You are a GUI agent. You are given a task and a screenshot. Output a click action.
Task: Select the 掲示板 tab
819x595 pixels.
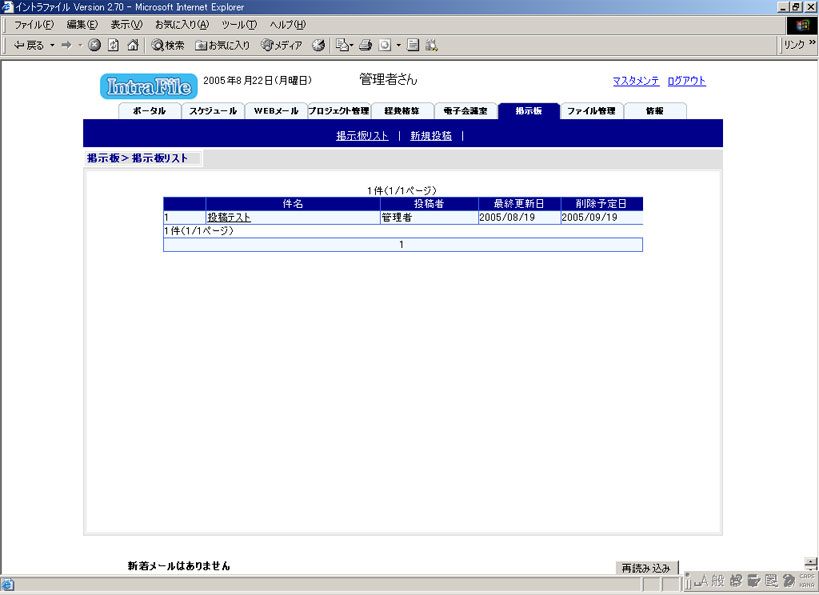pos(529,111)
